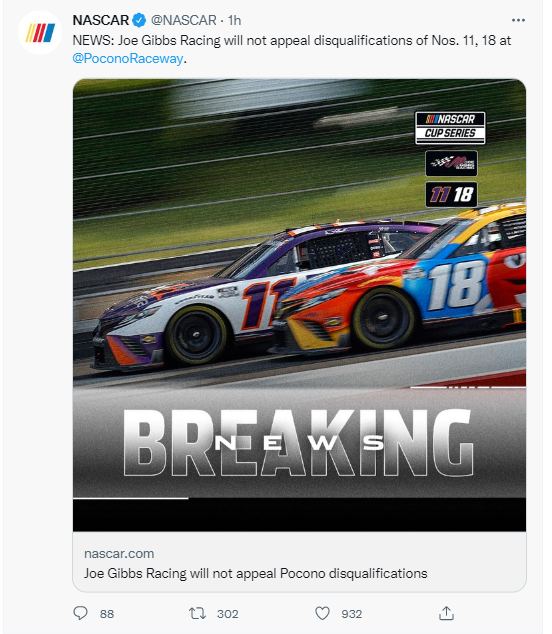Open the @PoconoRaceway mention link
The height and width of the screenshot is (634, 552).
click(128, 59)
